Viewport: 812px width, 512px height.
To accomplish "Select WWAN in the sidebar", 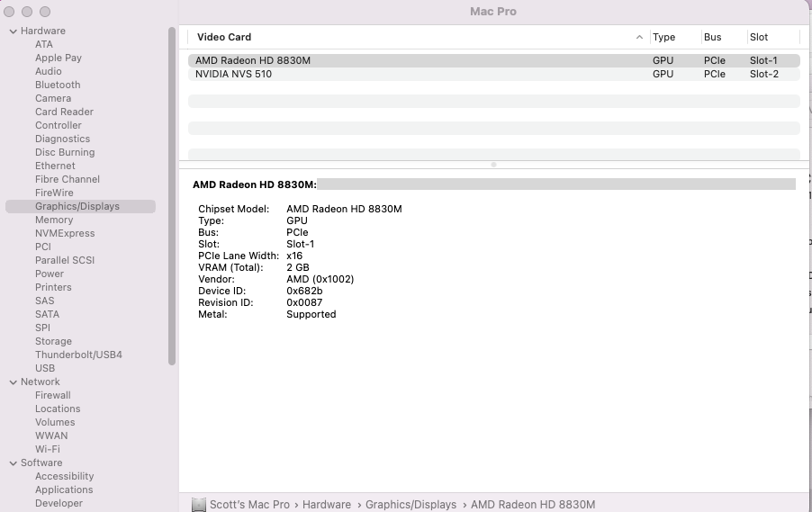I will click(x=51, y=436).
